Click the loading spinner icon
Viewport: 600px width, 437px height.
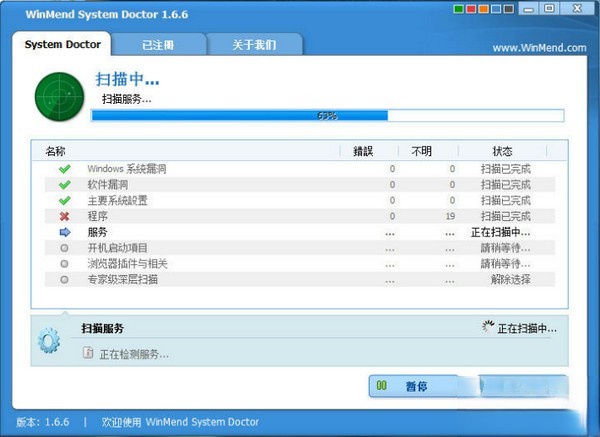point(488,327)
